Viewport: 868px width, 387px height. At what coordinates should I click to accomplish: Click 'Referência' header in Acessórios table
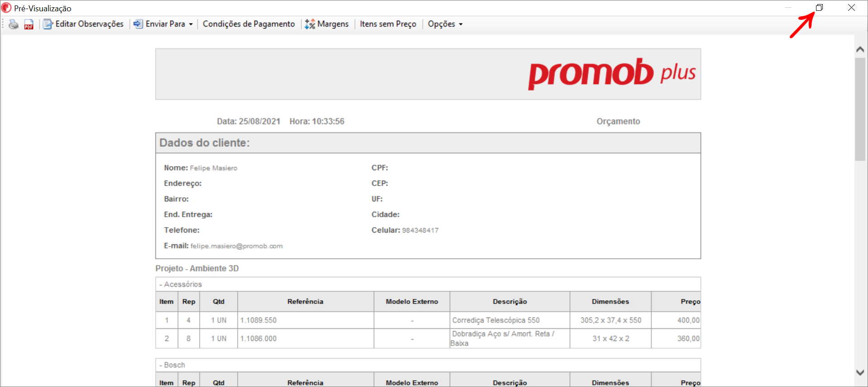click(x=306, y=302)
